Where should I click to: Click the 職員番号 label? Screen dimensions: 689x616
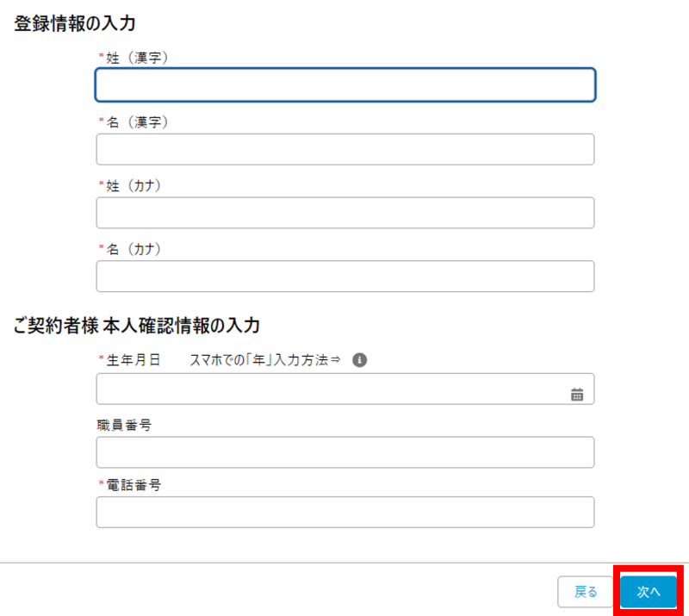click(125, 424)
